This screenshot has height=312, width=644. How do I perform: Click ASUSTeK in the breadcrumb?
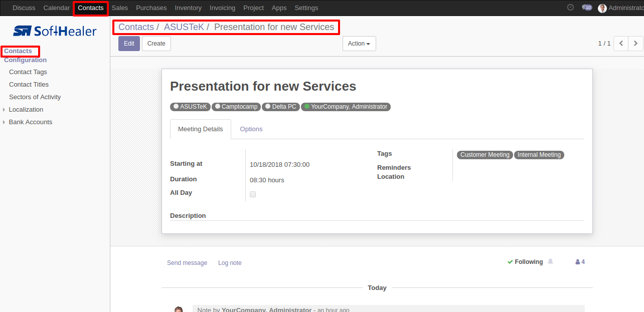184,27
